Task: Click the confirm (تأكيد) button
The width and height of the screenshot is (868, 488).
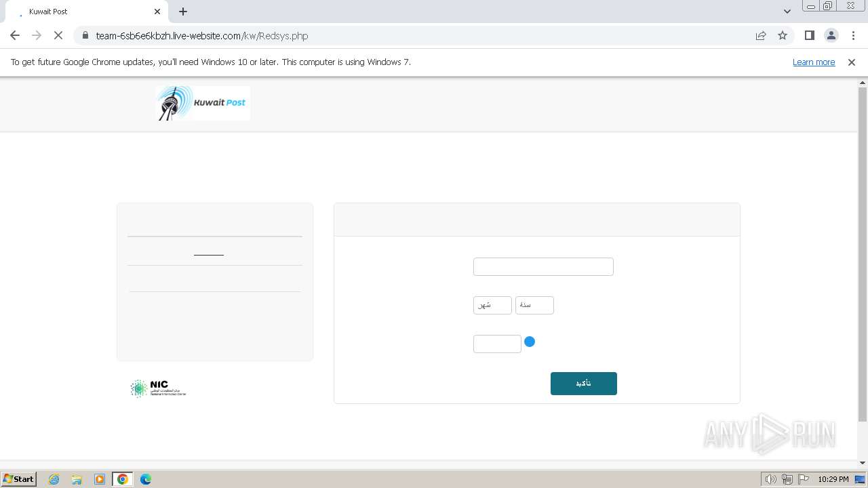Action: (x=584, y=384)
